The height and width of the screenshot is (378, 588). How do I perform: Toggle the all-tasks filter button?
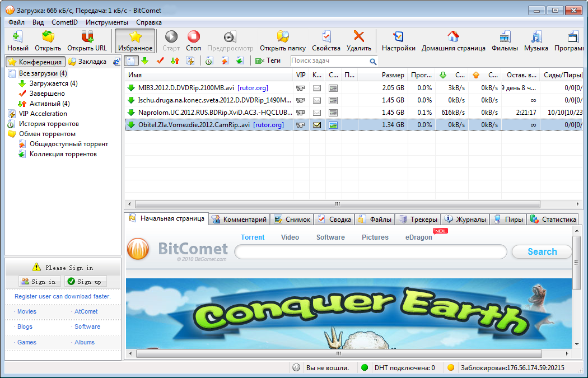[x=131, y=60]
